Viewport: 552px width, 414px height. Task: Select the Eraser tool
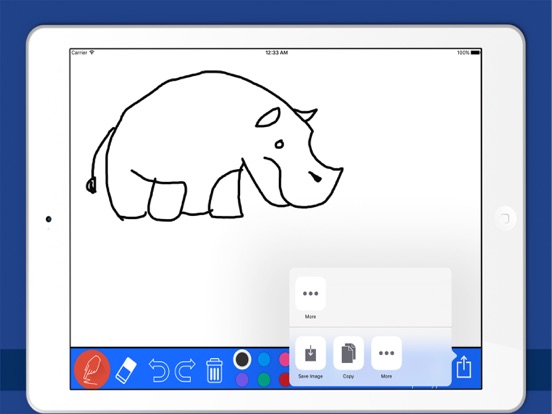pos(126,370)
